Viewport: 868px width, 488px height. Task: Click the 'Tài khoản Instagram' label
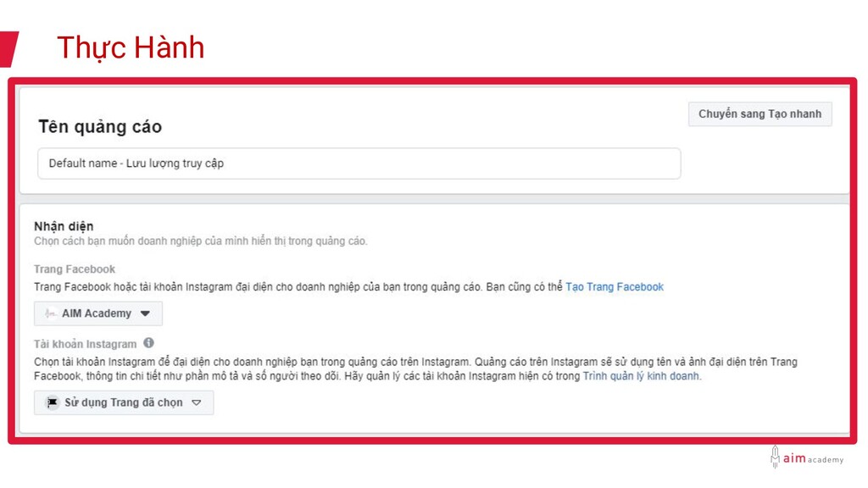coord(85,344)
